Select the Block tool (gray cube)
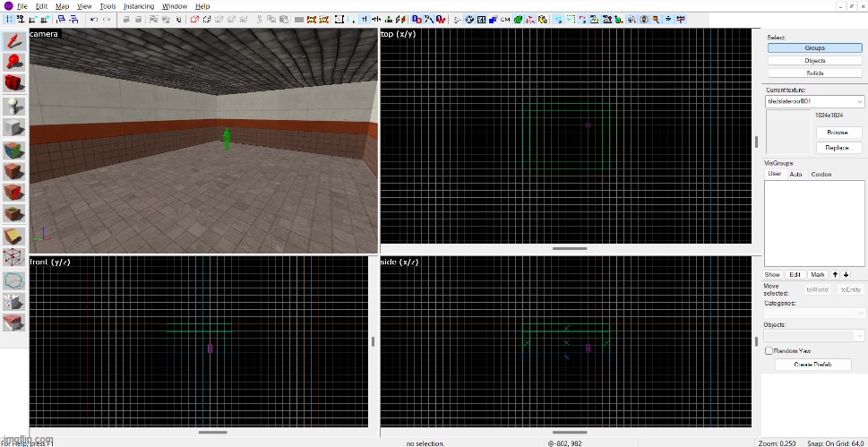 (x=13, y=127)
